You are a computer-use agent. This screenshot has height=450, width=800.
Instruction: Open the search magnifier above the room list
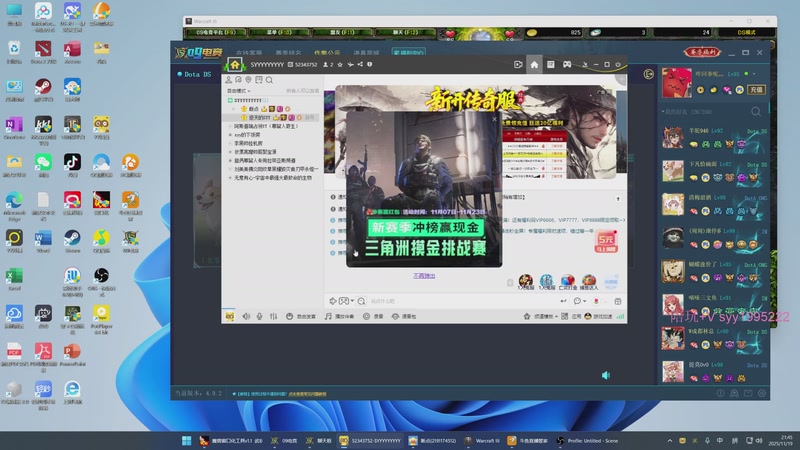[269, 80]
